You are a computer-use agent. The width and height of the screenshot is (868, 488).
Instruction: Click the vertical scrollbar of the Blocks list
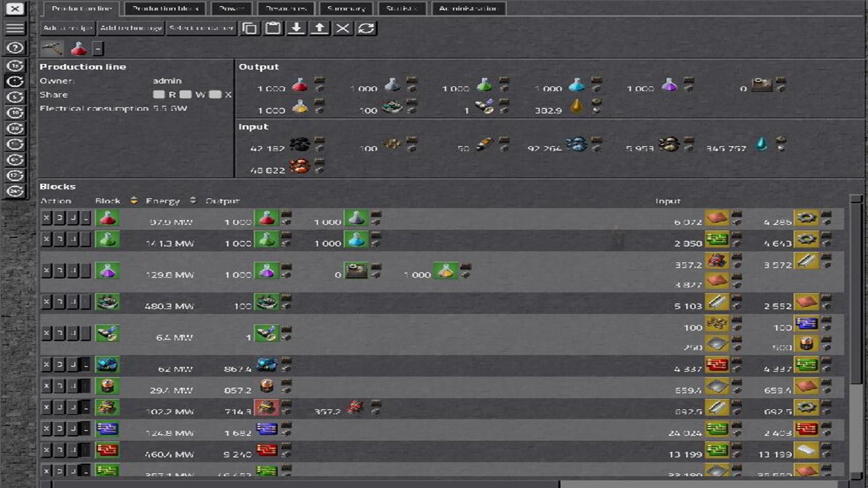tap(856, 294)
